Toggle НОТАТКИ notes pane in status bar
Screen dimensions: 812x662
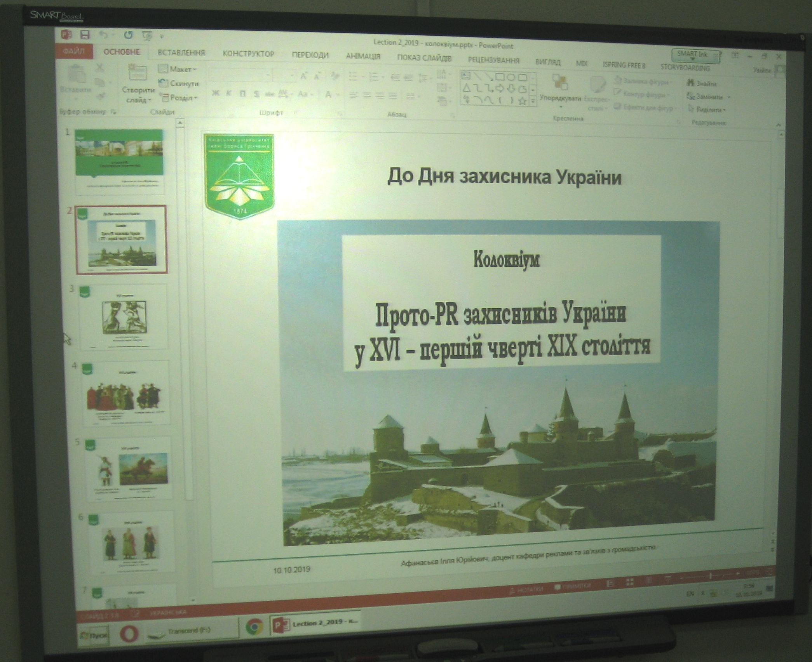(x=526, y=589)
